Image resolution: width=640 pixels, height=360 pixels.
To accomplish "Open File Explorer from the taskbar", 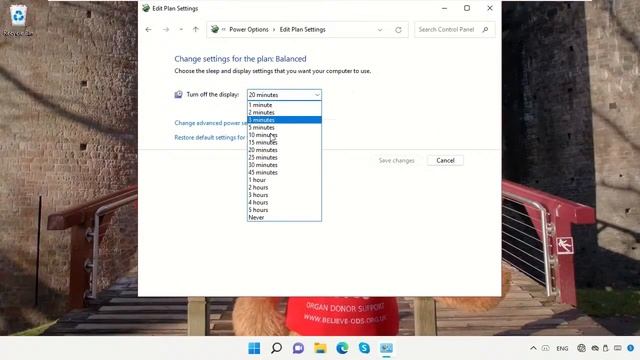I will tap(320, 348).
